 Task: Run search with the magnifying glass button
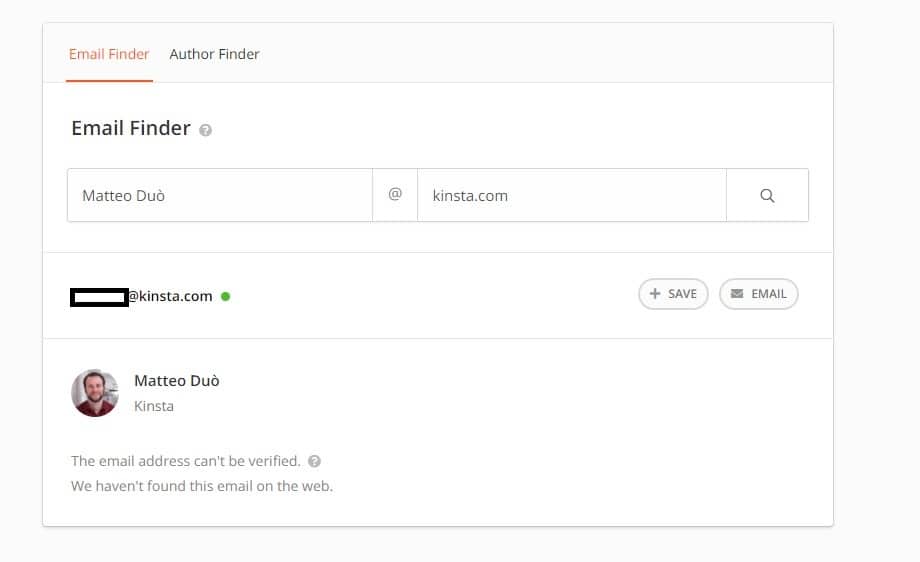pos(767,195)
